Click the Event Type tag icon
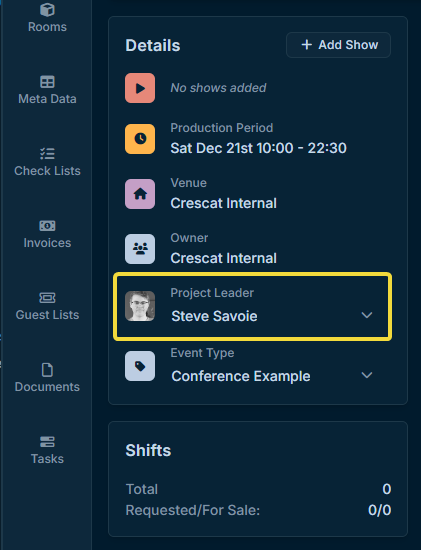 [140, 366]
